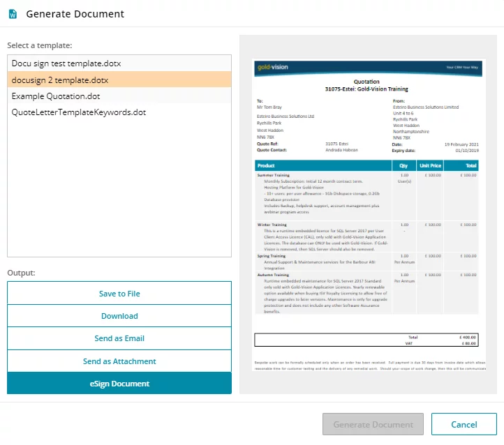Pick QuoteLetterTemplateKeywords.dot template
Image resolution: width=504 pixels, height=445 pixels.
[x=119, y=112]
